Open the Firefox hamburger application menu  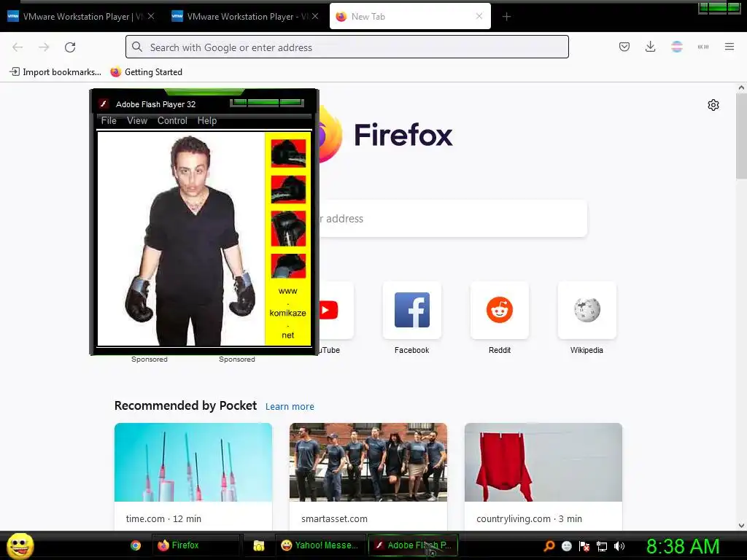pyautogui.click(x=729, y=47)
